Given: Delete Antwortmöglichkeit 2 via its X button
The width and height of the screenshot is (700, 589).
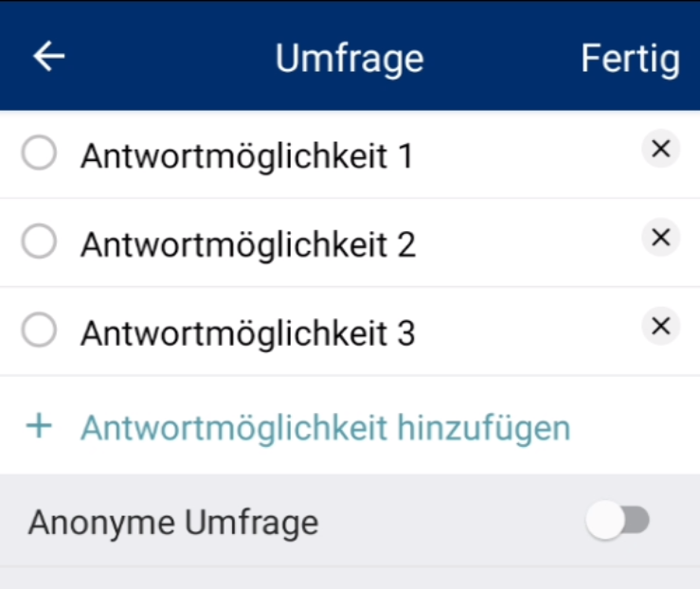Looking at the screenshot, I should click(661, 237).
